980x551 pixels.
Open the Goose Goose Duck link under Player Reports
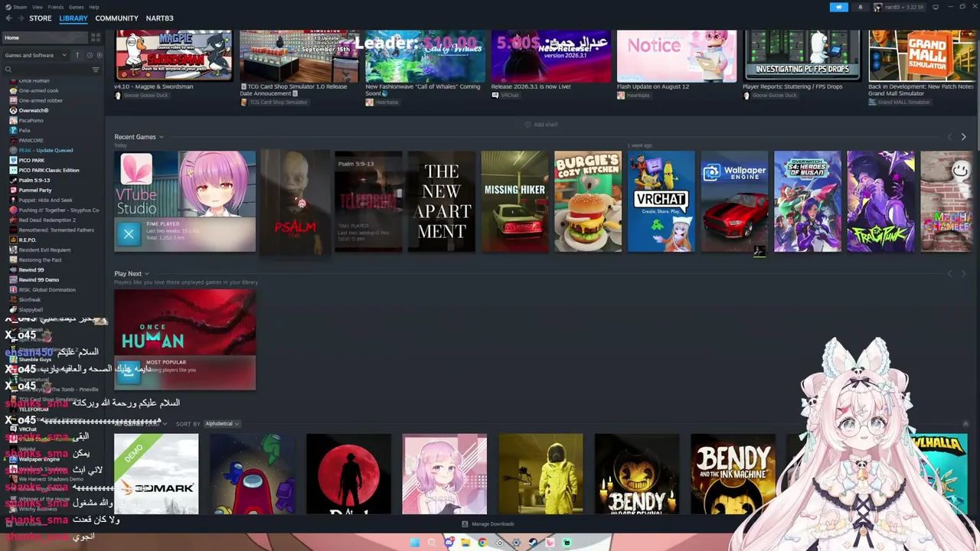pyautogui.click(x=775, y=96)
